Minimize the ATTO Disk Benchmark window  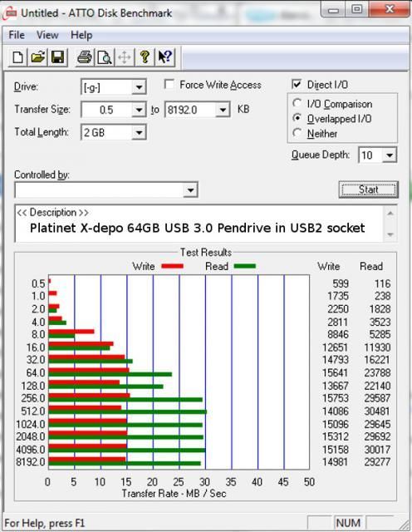(x=334, y=9)
